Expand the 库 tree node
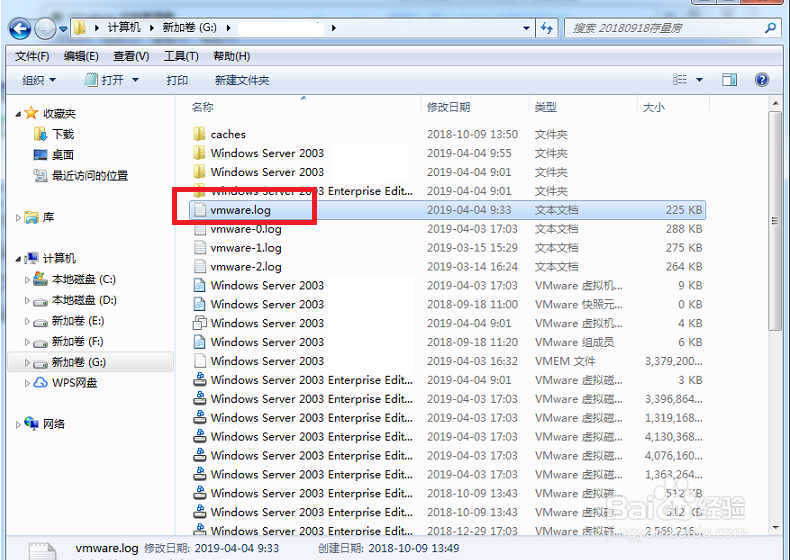790x560 pixels. (18, 218)
